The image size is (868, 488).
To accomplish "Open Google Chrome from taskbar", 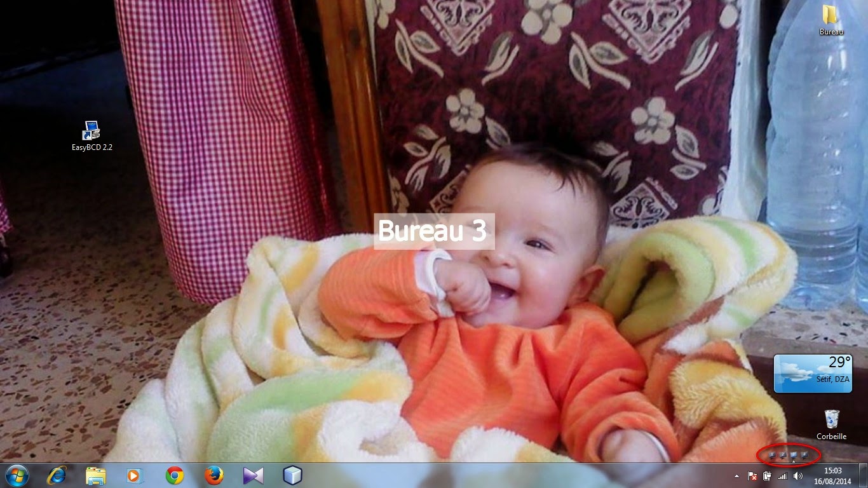I will coord(175,475).
